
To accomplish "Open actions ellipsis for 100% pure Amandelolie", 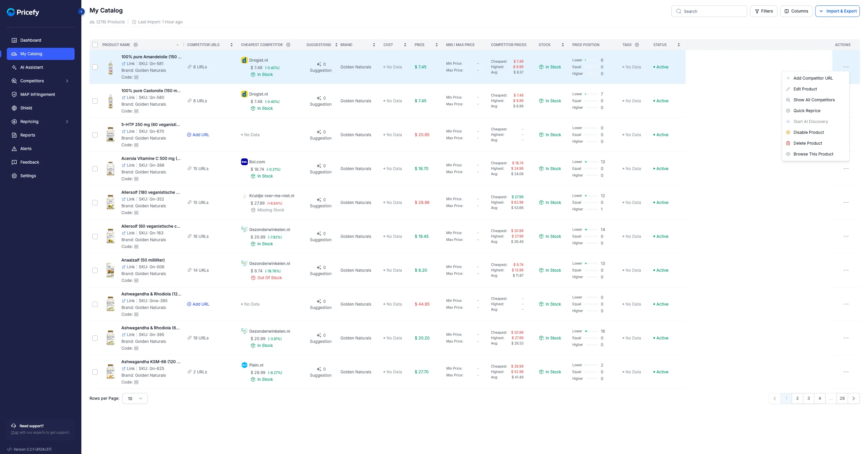I will [x=846, y=67].
